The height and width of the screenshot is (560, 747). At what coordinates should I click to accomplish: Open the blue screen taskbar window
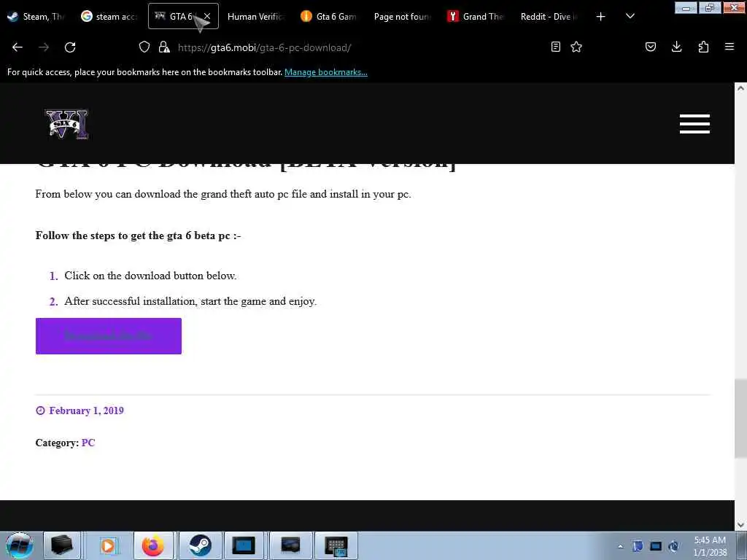[x=244, y=545]
